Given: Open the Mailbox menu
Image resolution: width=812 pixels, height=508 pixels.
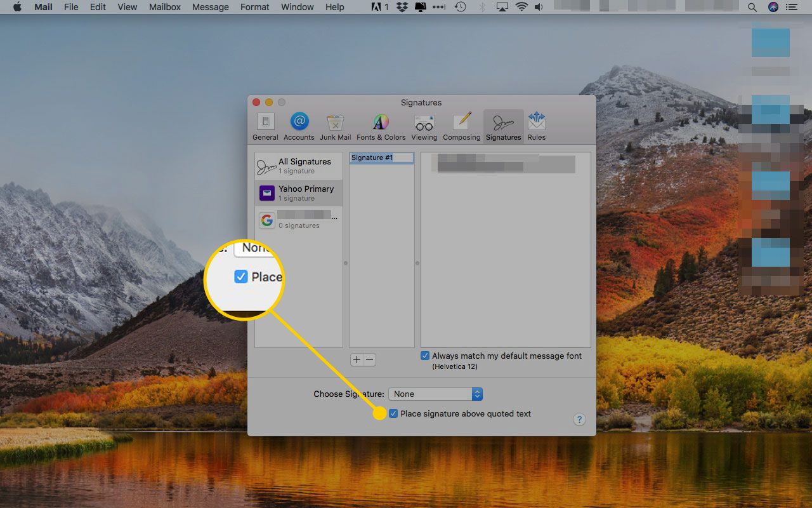Looking at the screenshot, I should click(x=165, y=7).
